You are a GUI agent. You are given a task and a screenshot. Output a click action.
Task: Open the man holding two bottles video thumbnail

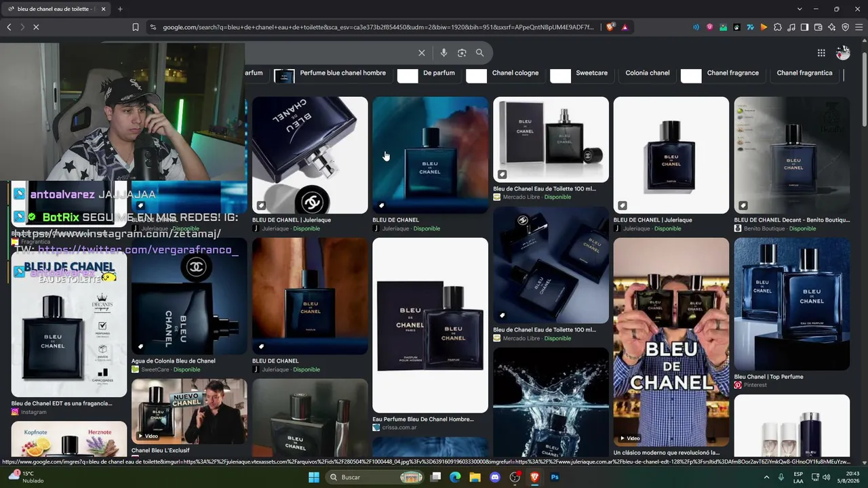671,342
